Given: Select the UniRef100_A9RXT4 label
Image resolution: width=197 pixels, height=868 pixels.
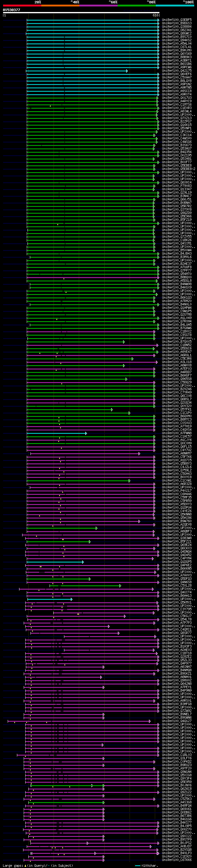Looking at the screenshot, I should [x=177, y=94].
